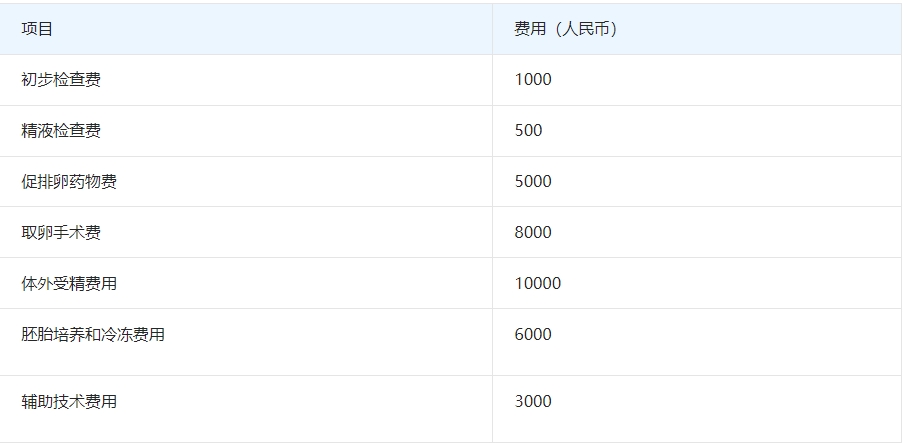904x445 pixels.
Task: Select the 体外受精费用 cell
Action: point(246,283)
